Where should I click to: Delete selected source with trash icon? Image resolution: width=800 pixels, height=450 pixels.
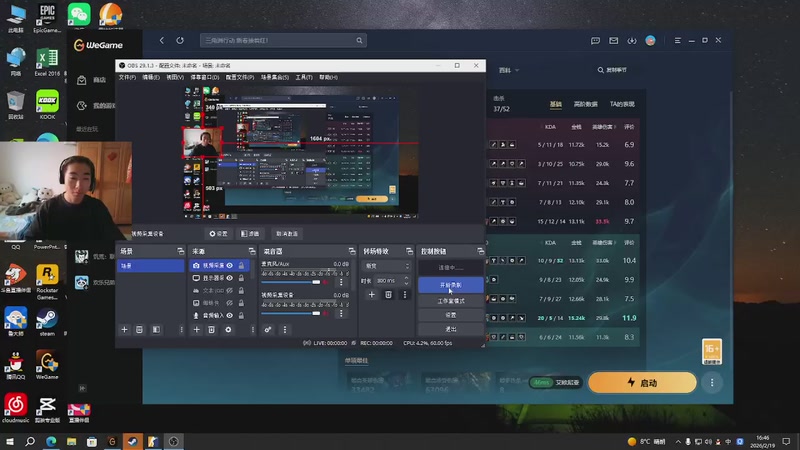point(211,330)
